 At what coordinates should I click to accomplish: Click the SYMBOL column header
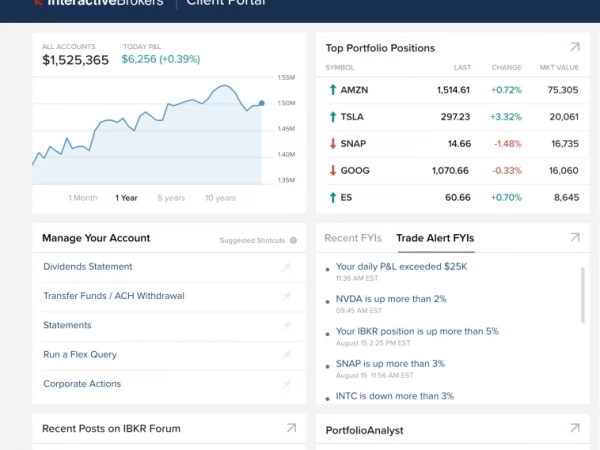340,68
